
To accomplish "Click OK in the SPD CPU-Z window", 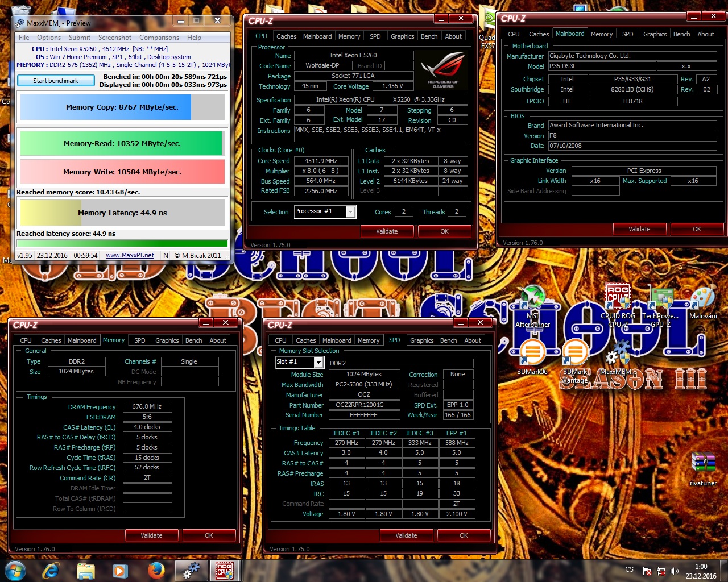I will click(464, 535).
